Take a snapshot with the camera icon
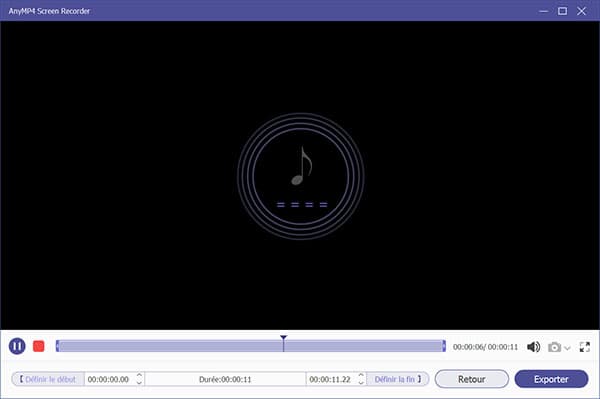The width and height of the screenshot is (600, 399). 554,347
